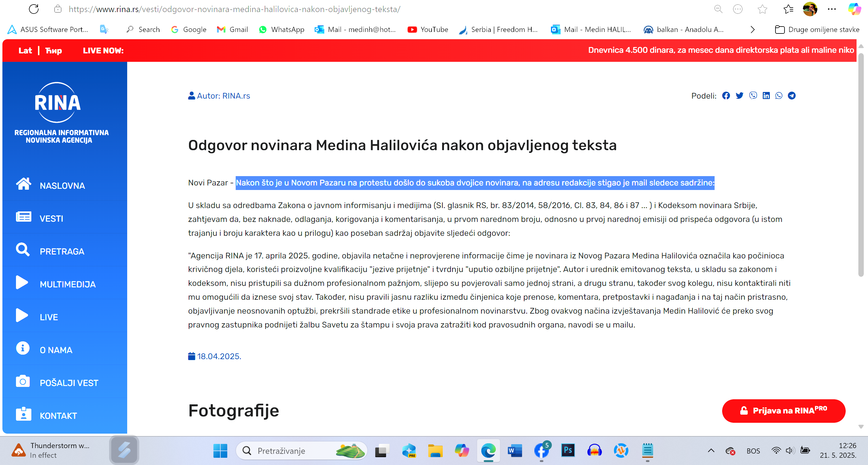Open the VESTI sidebar menu item

(x=51, y=219)
